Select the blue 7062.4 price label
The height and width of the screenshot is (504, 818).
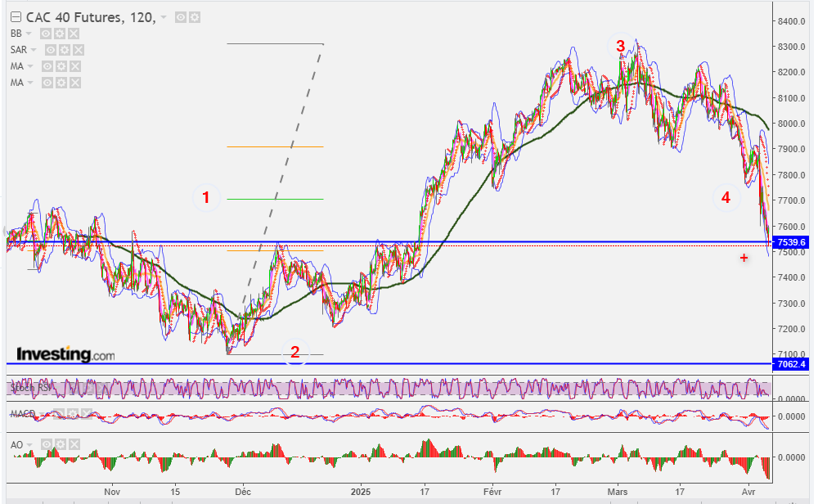[x=790, y=364]
